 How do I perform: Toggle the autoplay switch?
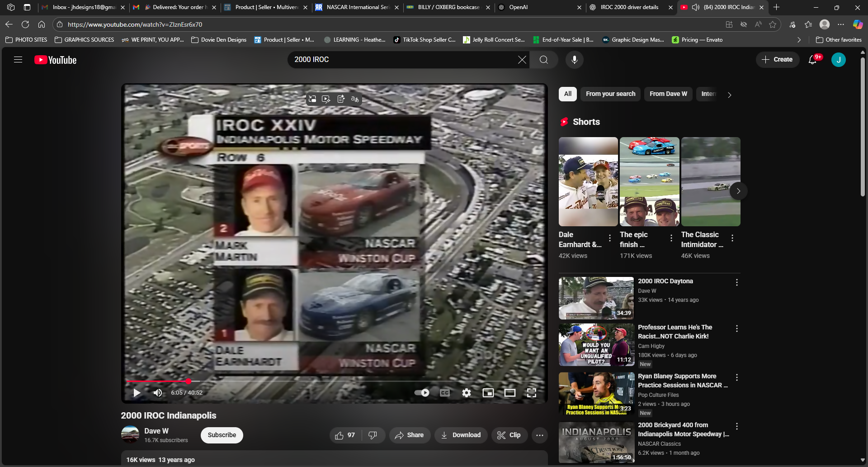[422, 393]
